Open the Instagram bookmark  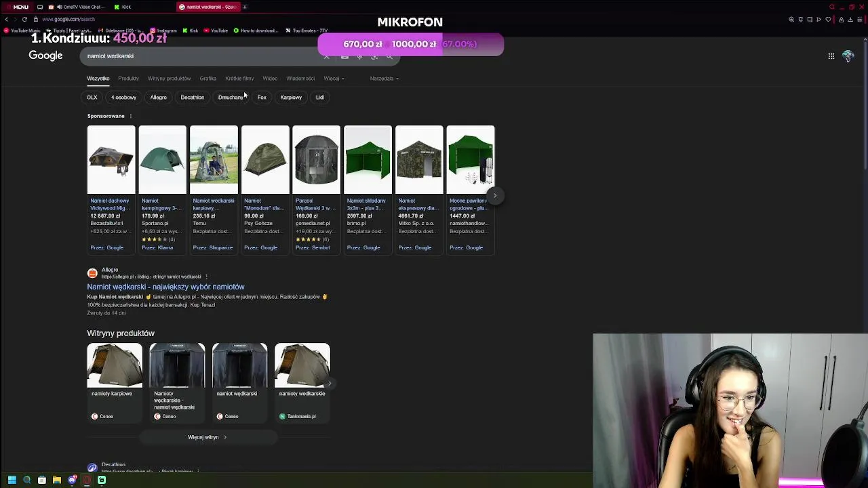tap(163, 30)
